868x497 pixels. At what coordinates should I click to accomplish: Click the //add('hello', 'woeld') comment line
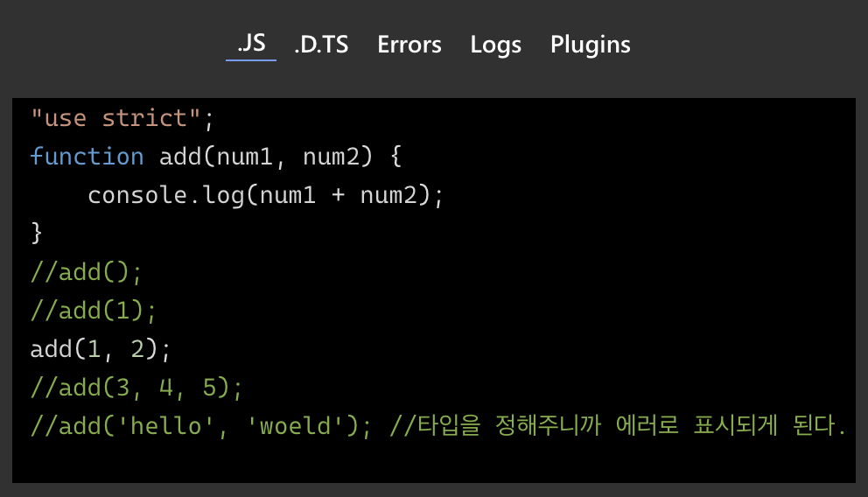[x=437, y=426]
